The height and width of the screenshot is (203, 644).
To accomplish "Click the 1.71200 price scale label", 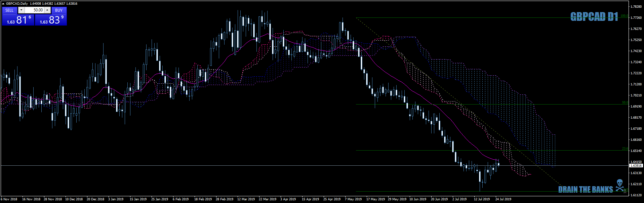I will 636,84.
